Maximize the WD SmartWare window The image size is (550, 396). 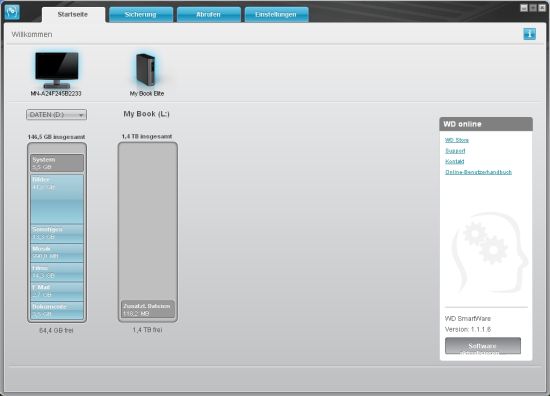point(533,8)
